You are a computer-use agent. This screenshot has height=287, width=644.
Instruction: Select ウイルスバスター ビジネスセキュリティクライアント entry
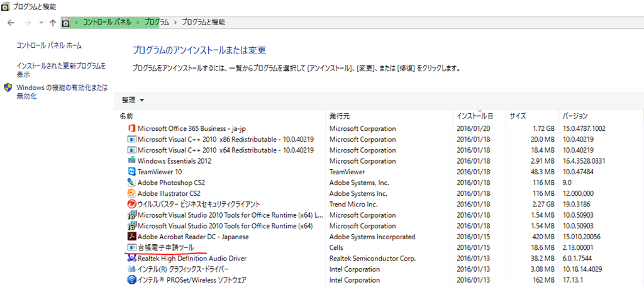point(199,204)
